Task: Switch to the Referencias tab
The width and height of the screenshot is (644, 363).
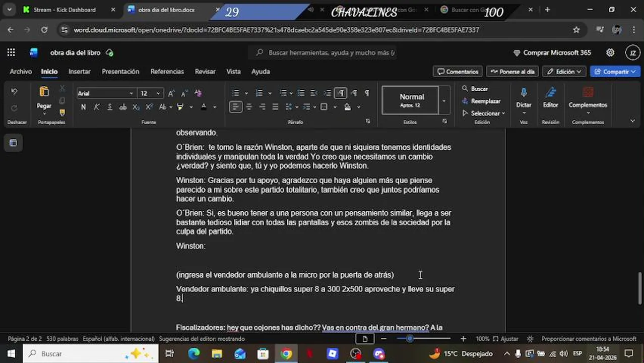Action: 167,72
